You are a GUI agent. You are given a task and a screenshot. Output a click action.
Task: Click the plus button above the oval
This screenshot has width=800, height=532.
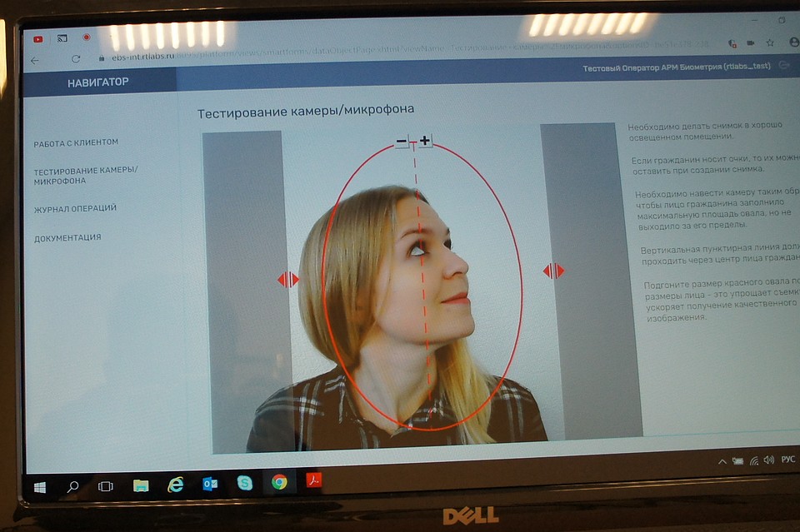click(424, 140)
